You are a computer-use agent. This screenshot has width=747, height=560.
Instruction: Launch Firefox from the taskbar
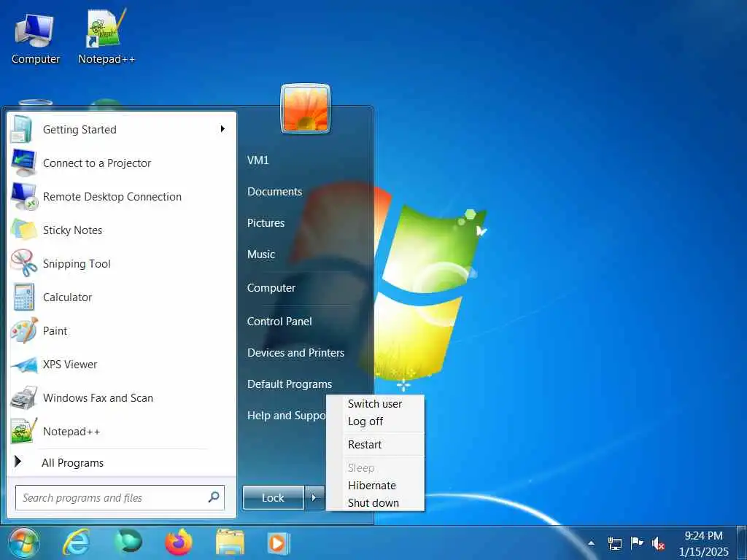179,542
